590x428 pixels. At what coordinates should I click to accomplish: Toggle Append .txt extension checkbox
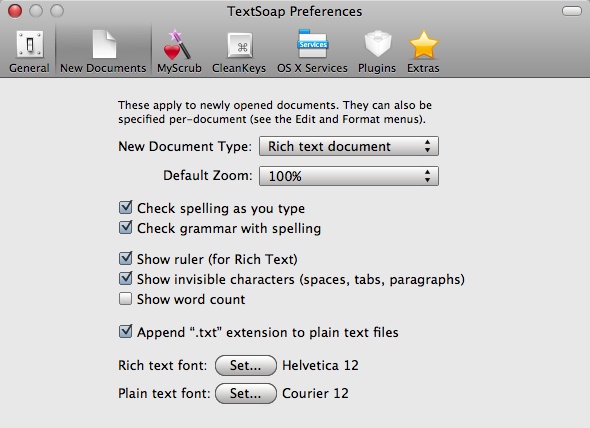(125, 332)
